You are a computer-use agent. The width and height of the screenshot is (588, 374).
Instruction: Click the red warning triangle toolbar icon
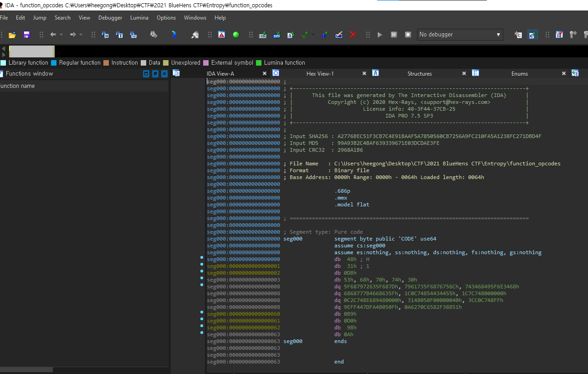[221, 35]
